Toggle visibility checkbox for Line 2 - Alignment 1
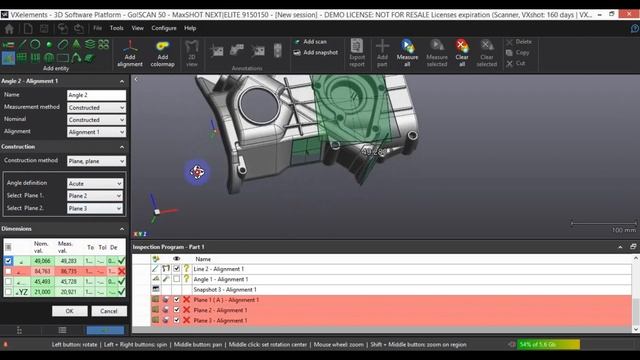Image resolution: width=640 pixels, height=360 pixels. (176, 269)
